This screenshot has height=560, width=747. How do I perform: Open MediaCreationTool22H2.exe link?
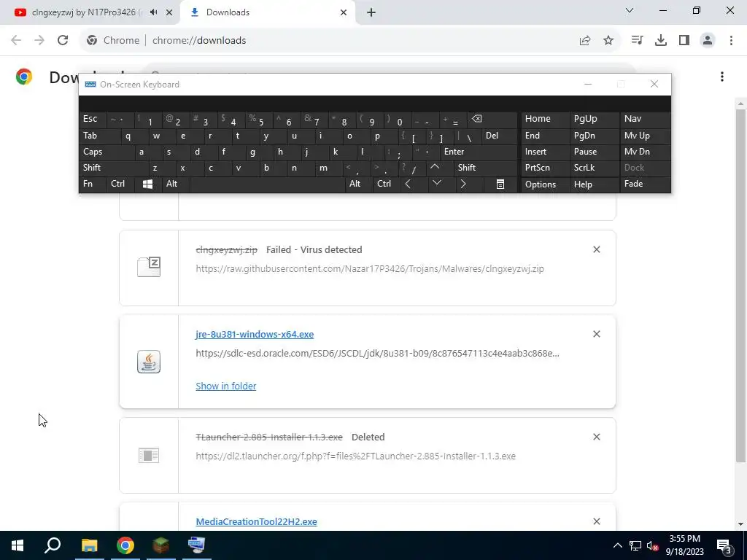tap(256, 521)
